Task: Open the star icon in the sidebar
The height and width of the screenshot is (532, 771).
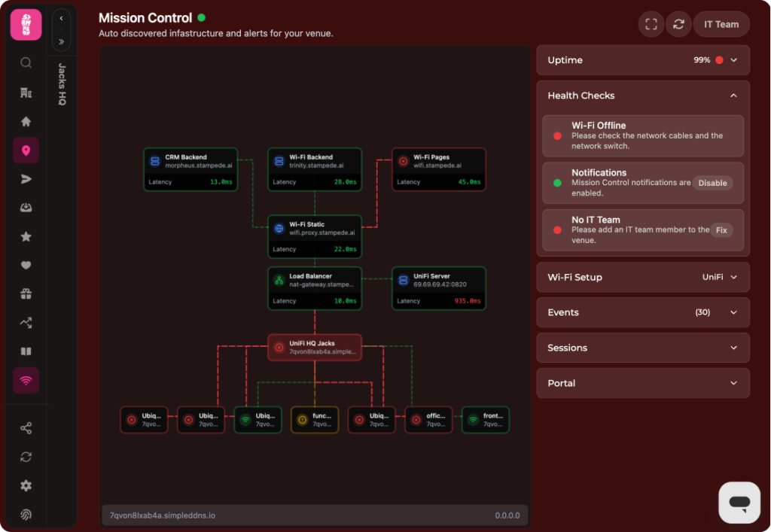Action: coord(26,237)
